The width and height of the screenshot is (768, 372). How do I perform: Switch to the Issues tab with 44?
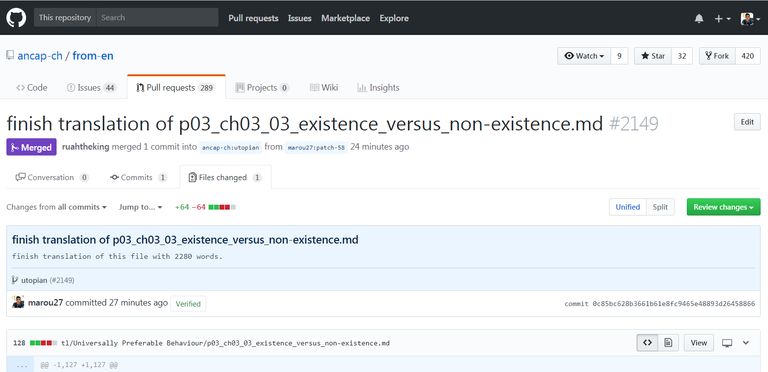[x=92, y=88]
